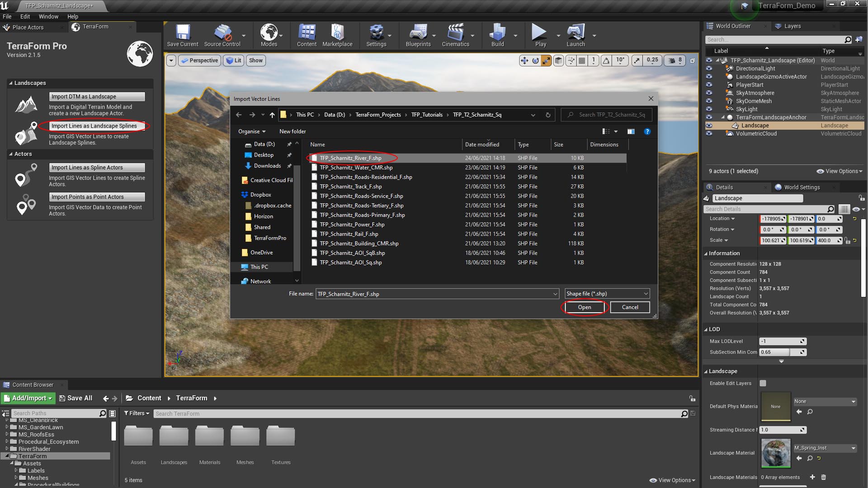This screenshot has height=488, width=868.
Task: Click the Streaming Distance value slider
Action: tap(783, 430)
